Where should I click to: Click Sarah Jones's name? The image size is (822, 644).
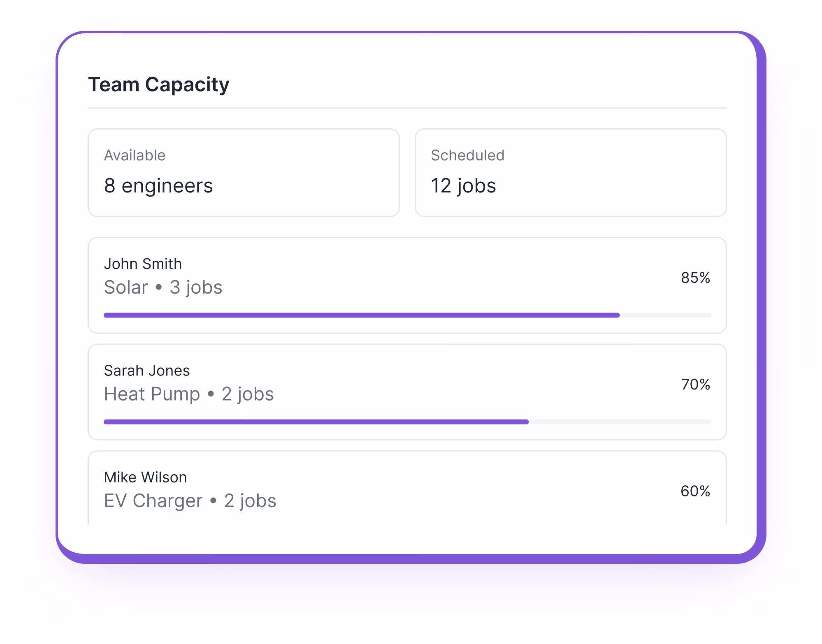[147, 371]
